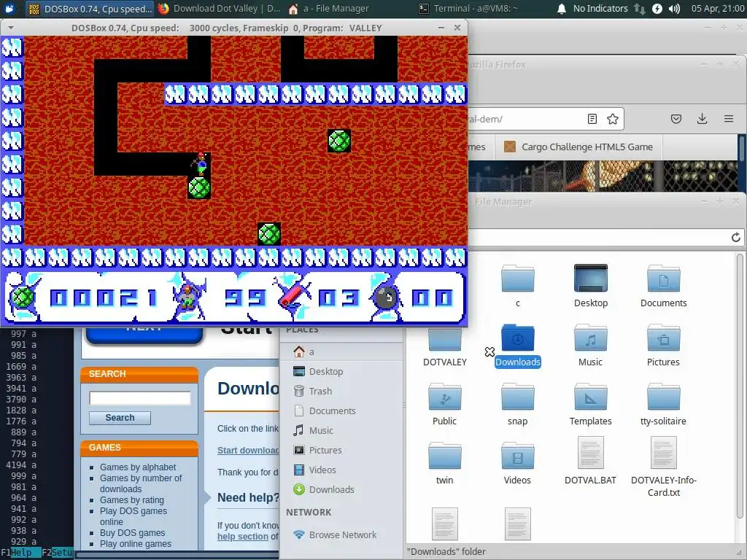Click the power manager icon in panel
The image size is (747, 560).
[657, 9]
